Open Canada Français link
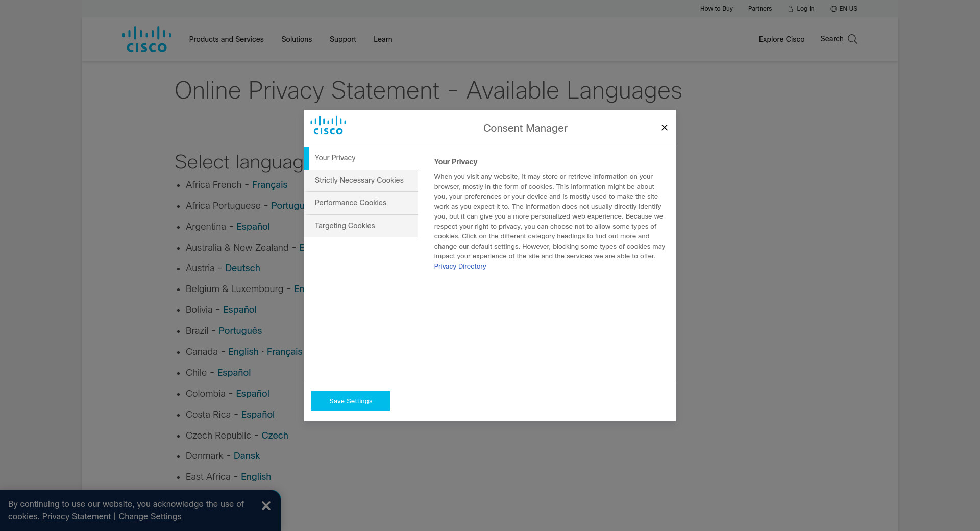 pyautogui.click(x=284, y=352)
